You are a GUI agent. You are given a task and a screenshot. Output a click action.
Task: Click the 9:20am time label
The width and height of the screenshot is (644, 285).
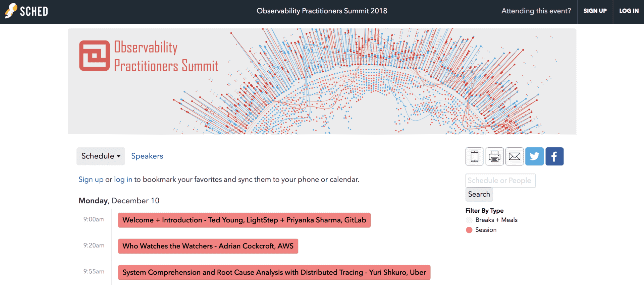tap(94, 245)
